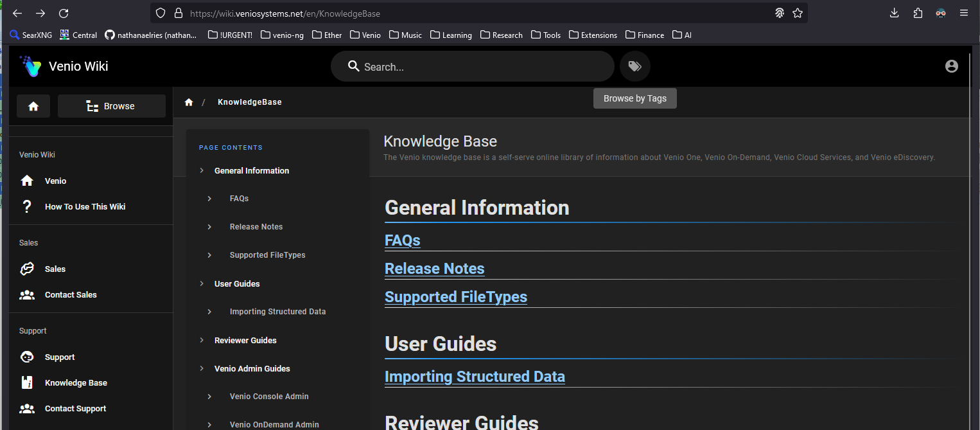Screen dimensions: 980x430
Task: Click the Browse by Tags icon
Action: (x=635, y=66)
